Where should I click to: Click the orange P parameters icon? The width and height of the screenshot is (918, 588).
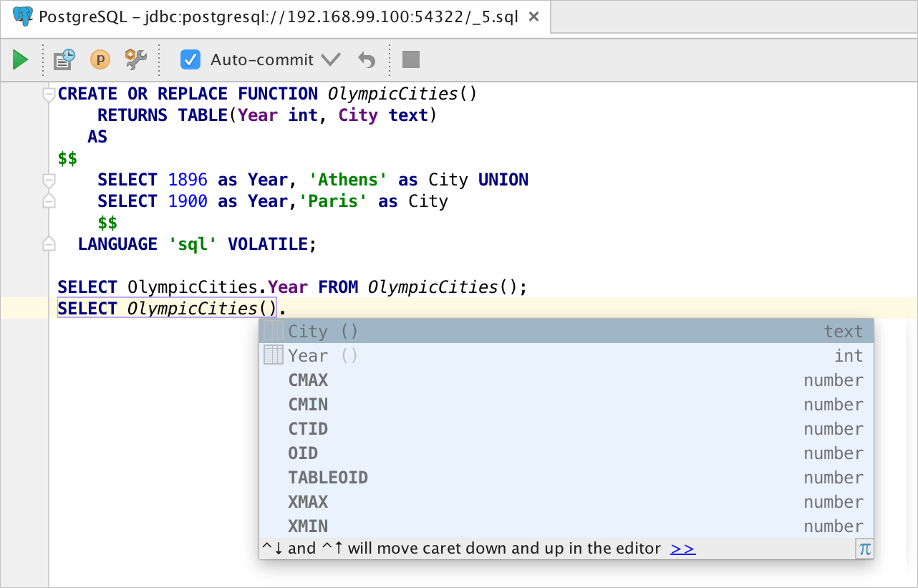click(x=100, y=59)
